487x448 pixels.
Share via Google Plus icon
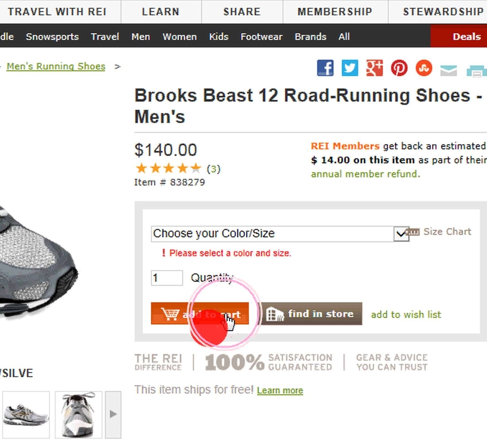point(374,68)
